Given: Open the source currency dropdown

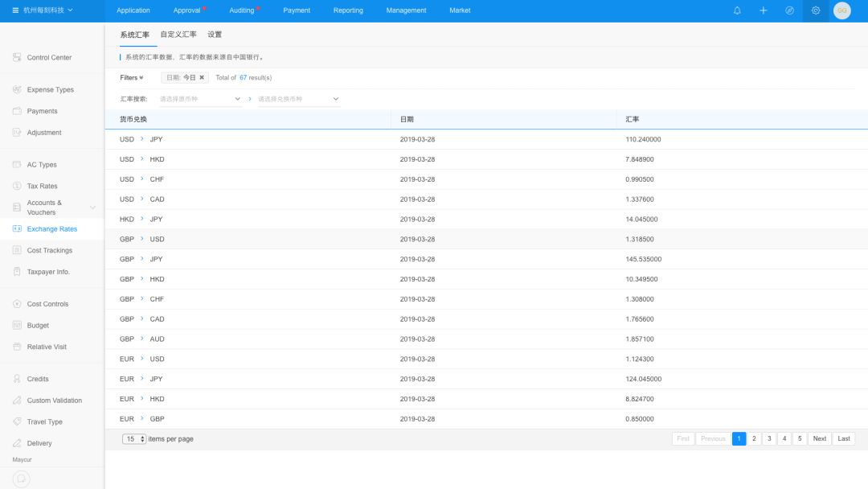Looking at the screenshot, I should tap(200, 99).
